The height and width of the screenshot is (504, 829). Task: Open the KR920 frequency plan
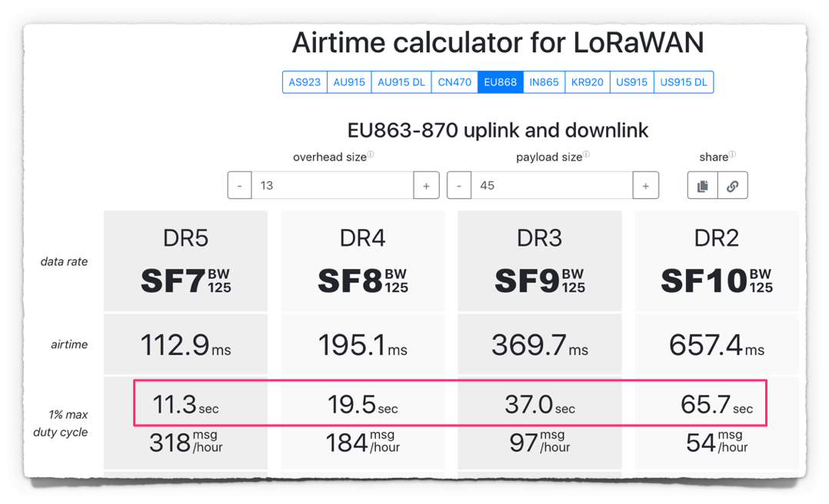tap(587, 81)
